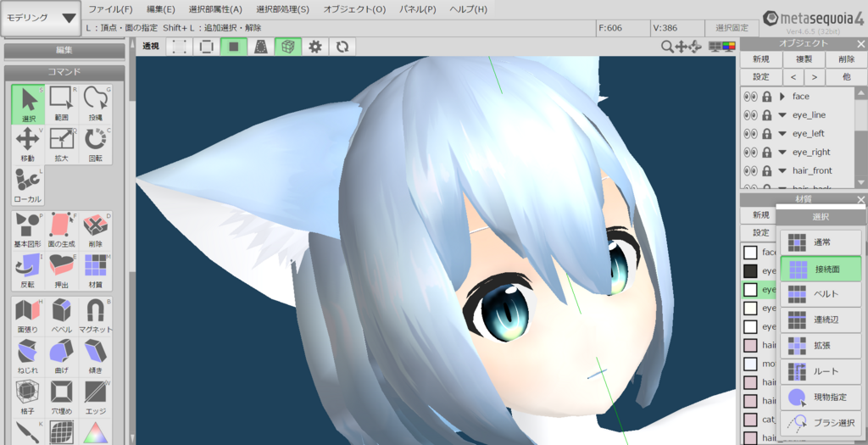Activate the 拡大 scale tool
The width and height of the screenshot is (868, 445).
(61, 144)
